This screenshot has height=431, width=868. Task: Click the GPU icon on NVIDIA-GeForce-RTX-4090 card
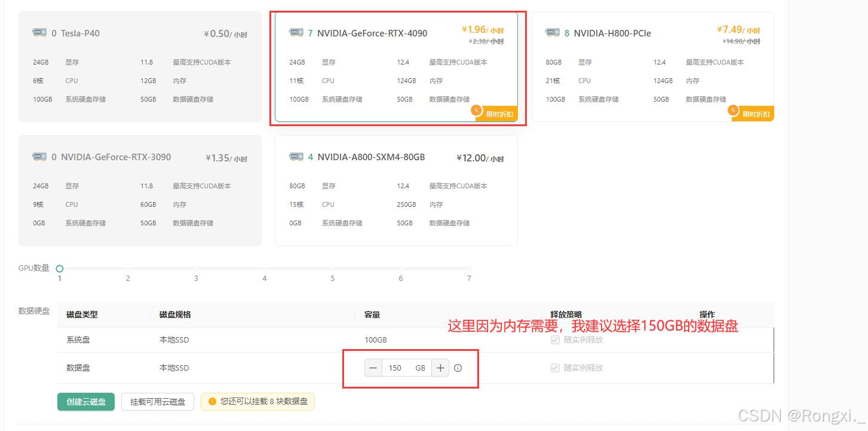296,32
